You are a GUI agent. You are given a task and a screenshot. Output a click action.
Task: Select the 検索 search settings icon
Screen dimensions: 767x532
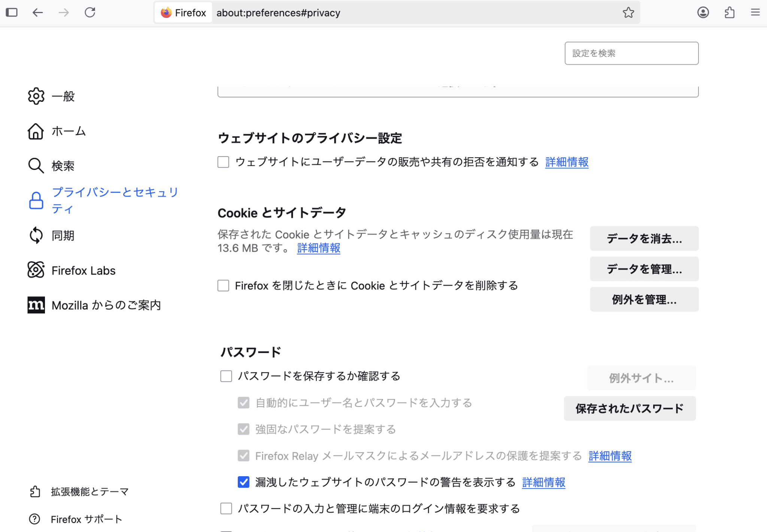tap(36, 165)
